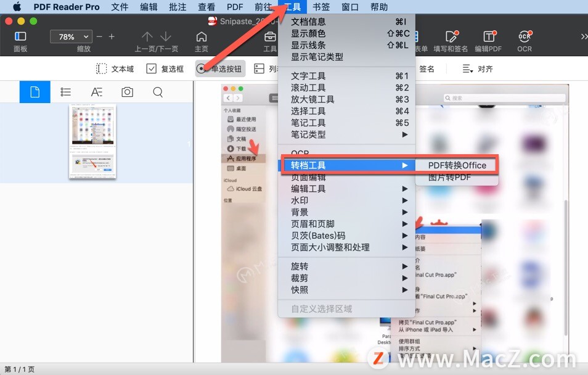Choose 显示线条 menu item

click(346, 45)
